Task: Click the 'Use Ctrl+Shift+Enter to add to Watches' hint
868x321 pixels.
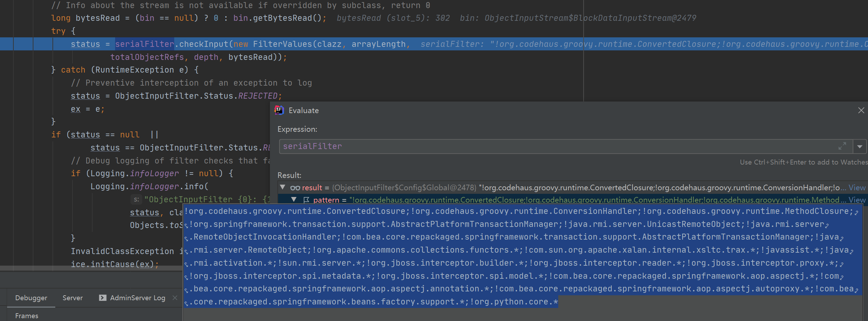Action: click(x=804, y=162)
